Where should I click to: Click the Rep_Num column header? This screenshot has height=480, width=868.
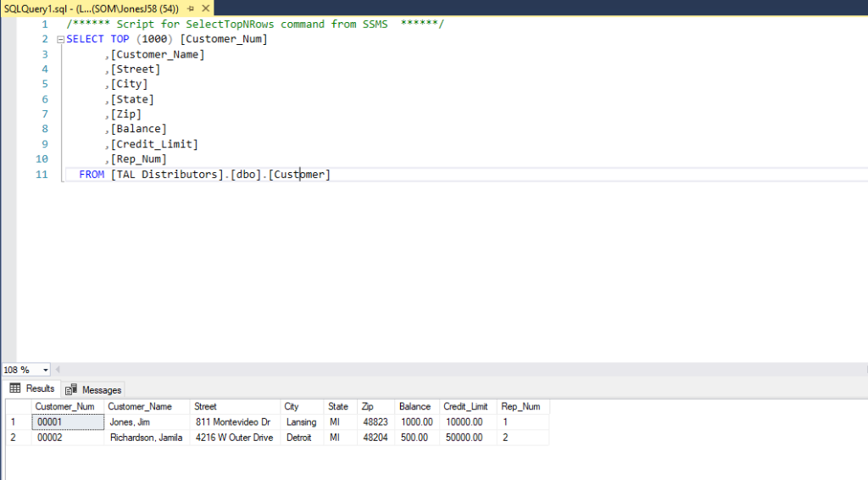522,406
